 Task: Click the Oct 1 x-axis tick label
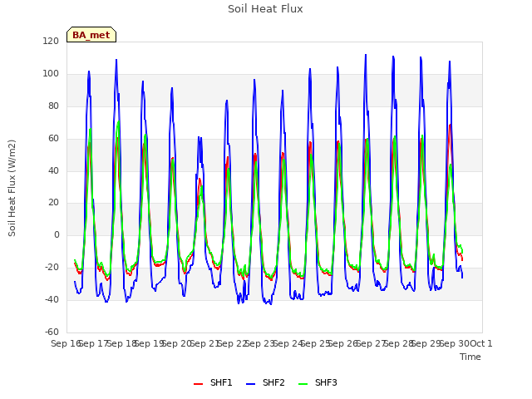481,343
